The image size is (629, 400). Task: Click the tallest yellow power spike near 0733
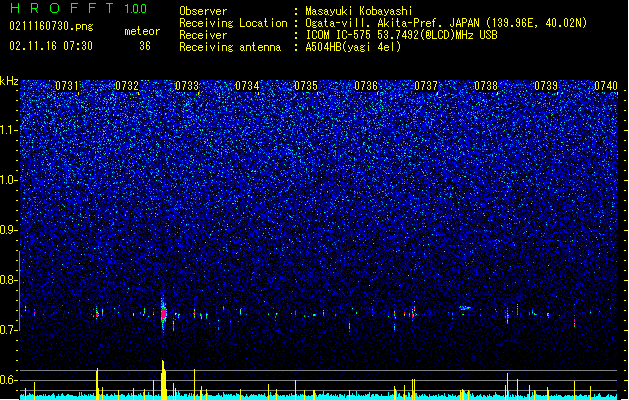(163, 380)
